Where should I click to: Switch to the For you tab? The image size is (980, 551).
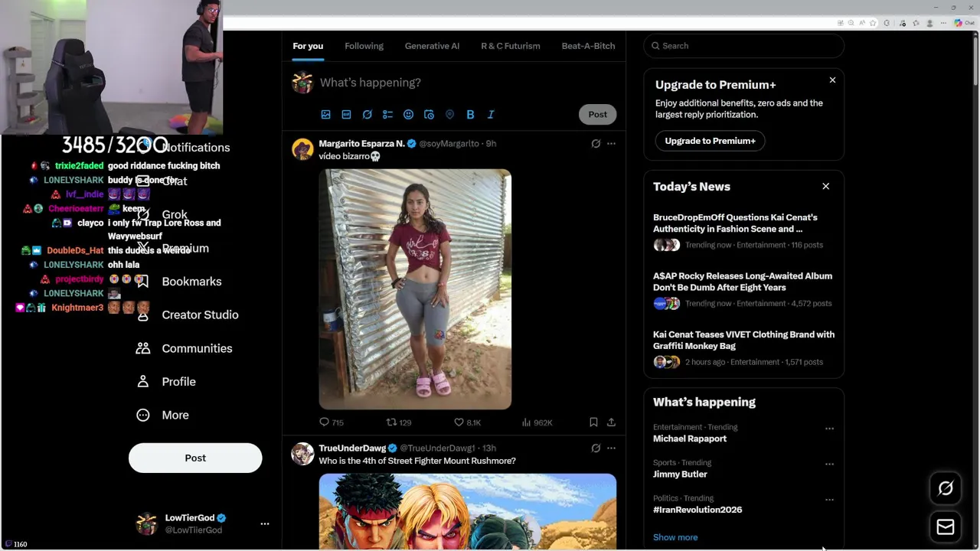click(308, 46)
